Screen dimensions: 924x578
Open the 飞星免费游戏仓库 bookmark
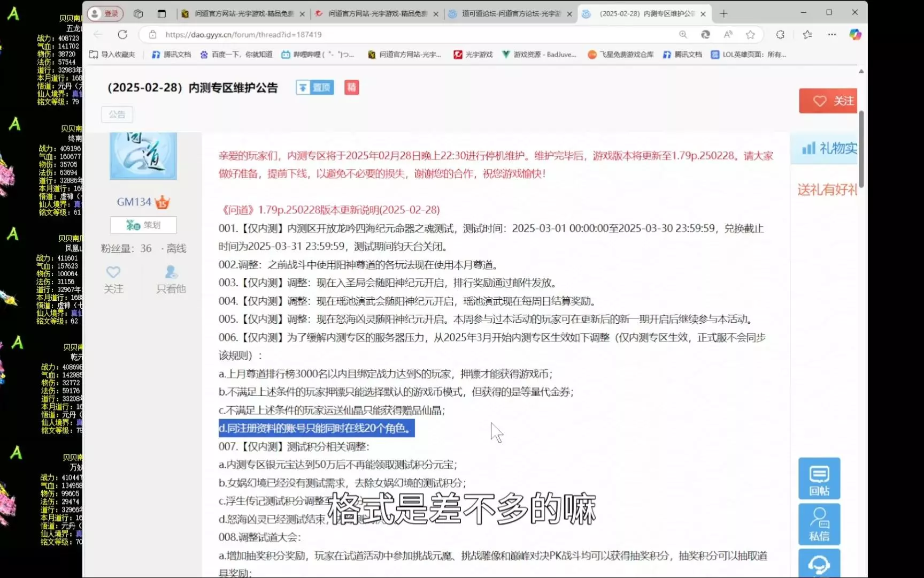tap(620, 55)
